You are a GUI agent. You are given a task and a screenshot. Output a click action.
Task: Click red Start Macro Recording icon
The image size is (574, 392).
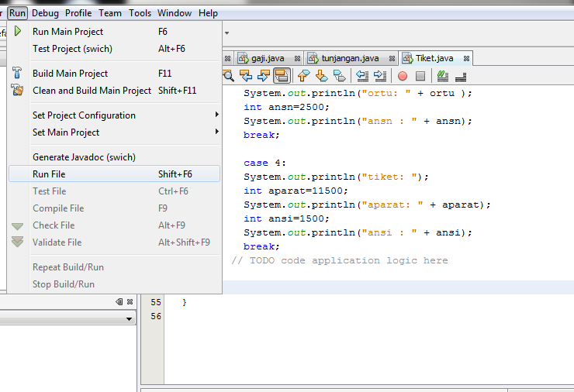click(x=403, y=76)
